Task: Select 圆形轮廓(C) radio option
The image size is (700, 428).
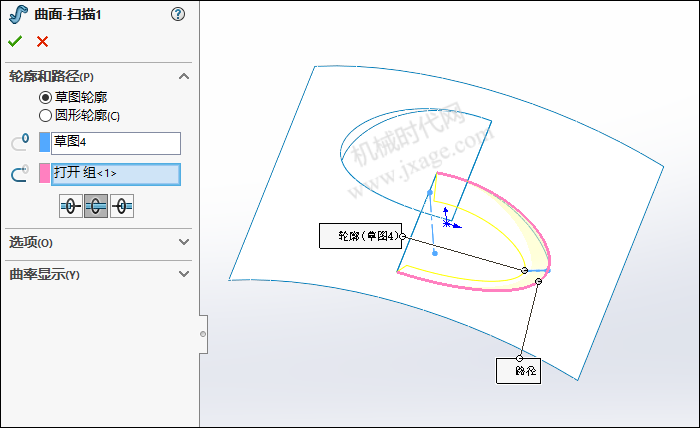Action: tap(45, 116)
